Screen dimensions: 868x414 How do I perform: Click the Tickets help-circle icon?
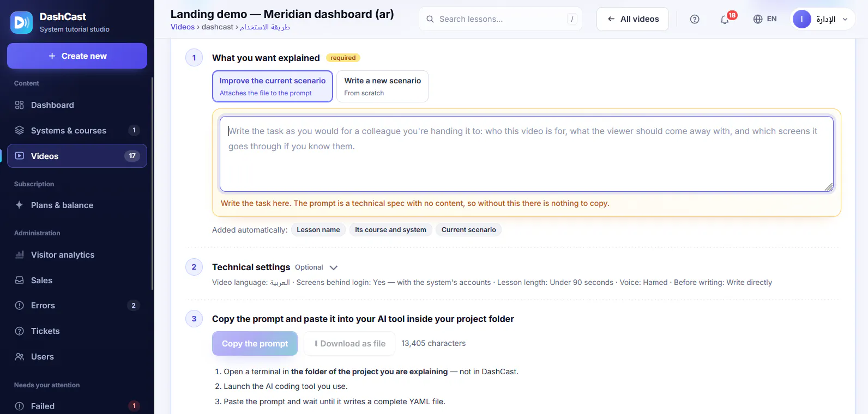(20, 331)
